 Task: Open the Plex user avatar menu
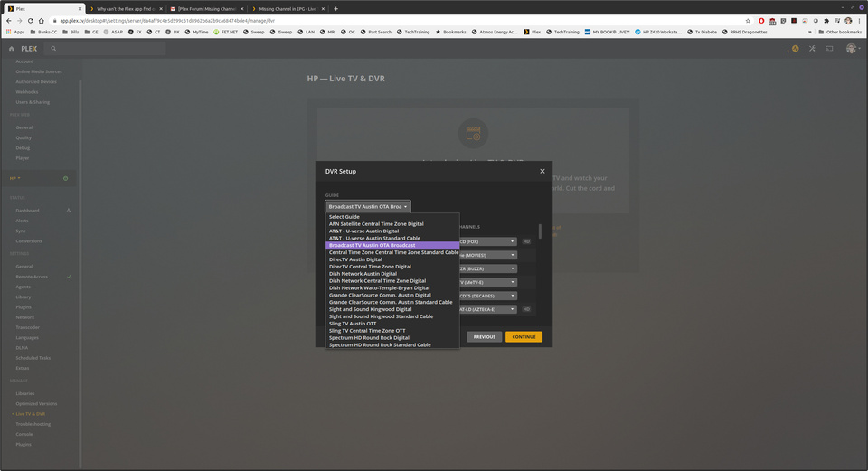[x=853, y=49]
